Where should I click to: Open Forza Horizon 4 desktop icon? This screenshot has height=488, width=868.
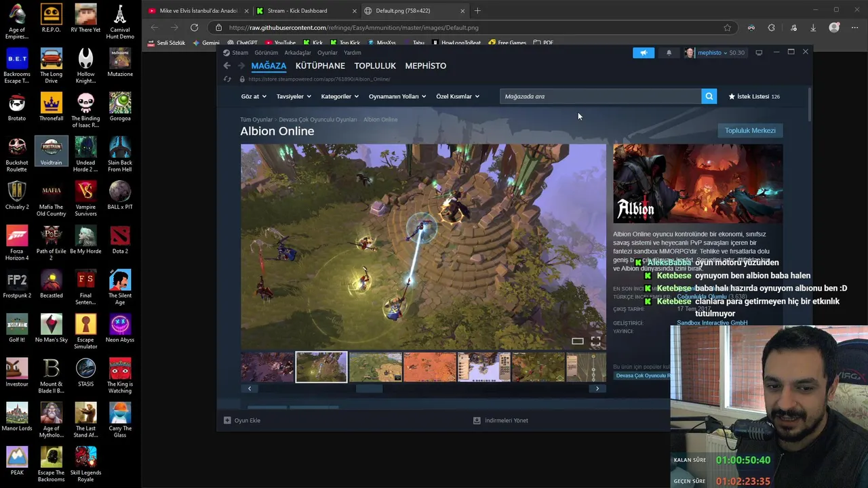(17, 243)
